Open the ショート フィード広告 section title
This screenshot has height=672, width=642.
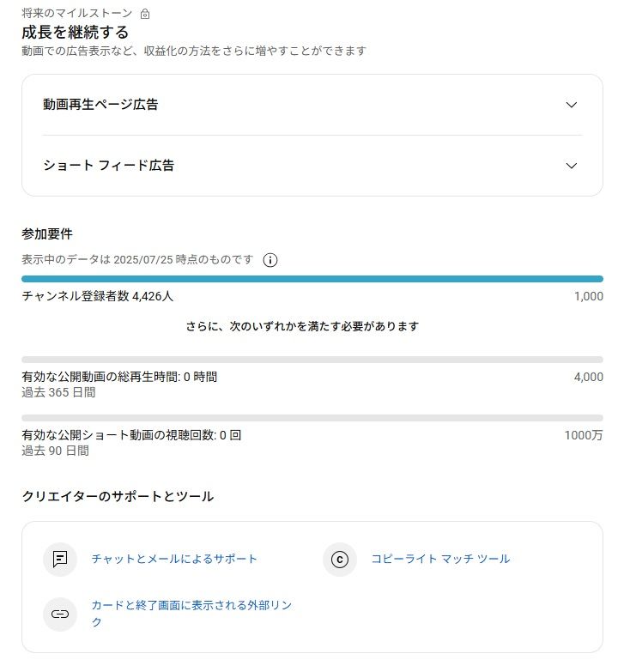click(109, 166)
